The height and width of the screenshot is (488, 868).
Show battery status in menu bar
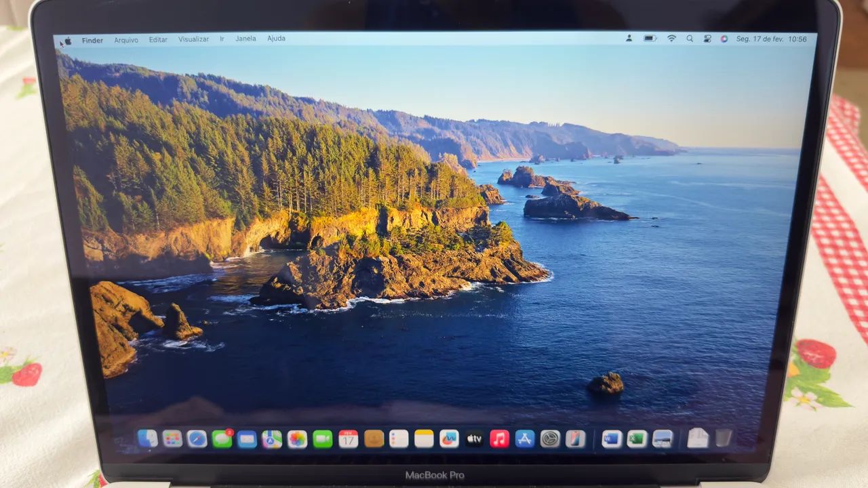click(x=650, y=39)
